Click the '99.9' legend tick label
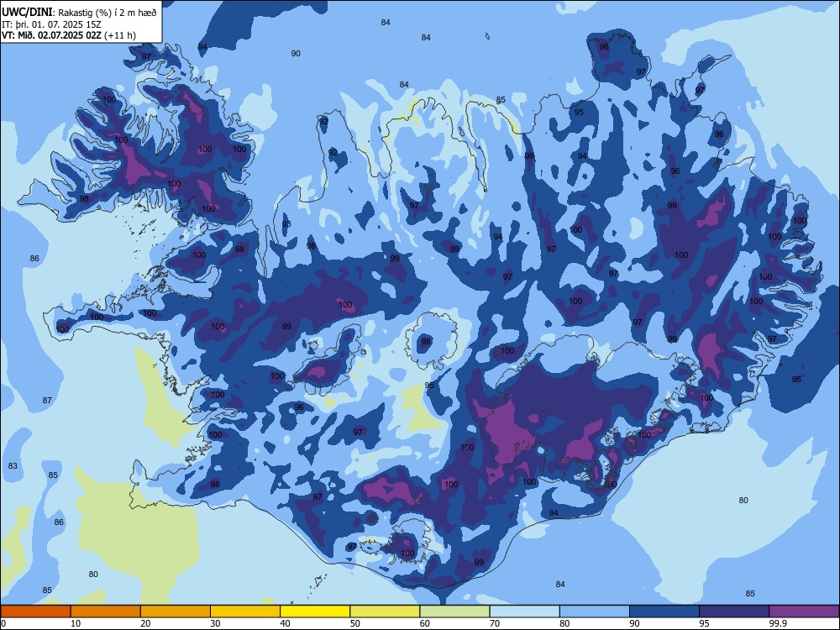The height and width of the screenshot is (630, 840). [x=778, y=623]
